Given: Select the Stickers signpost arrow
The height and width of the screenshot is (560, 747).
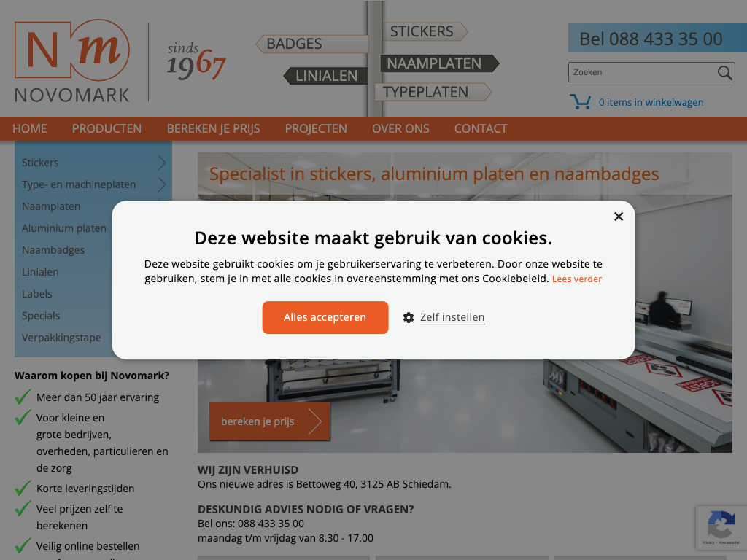Looking at the screenshot, I should tap(423, 31).
